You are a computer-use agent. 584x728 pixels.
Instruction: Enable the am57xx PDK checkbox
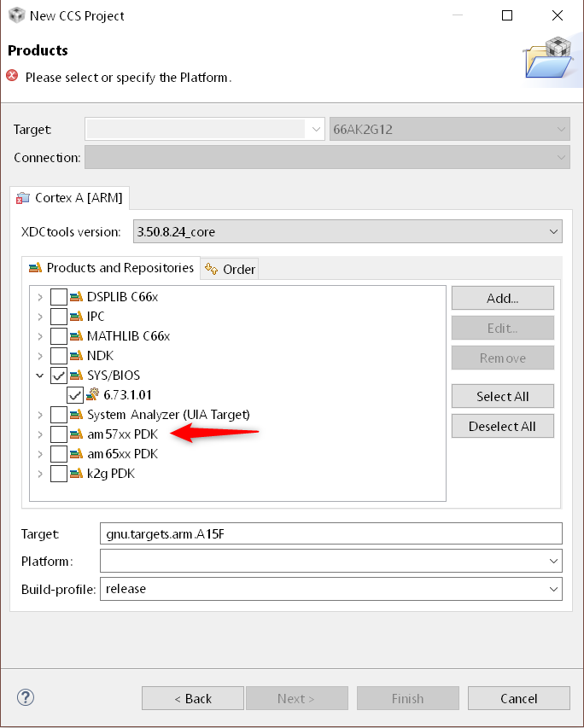click(x=59, y=434)
